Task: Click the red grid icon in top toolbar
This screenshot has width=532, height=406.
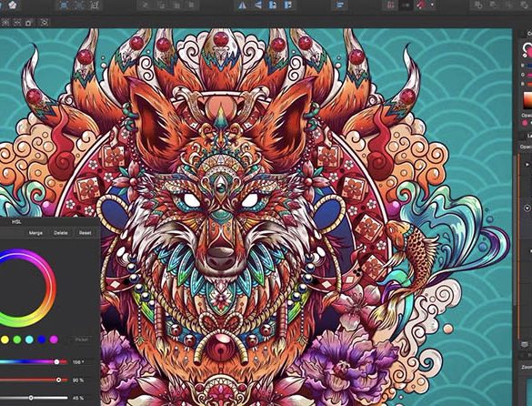Action: coord(390,5)
